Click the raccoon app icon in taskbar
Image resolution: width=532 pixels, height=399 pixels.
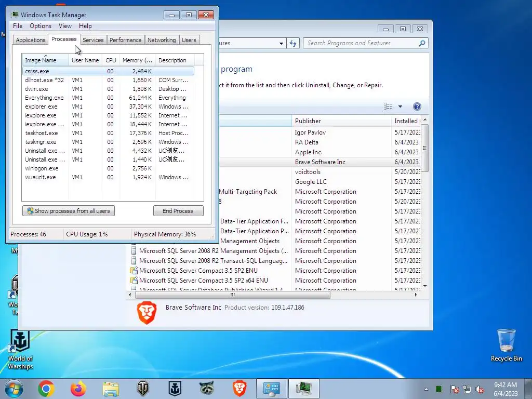click(207, 389)
